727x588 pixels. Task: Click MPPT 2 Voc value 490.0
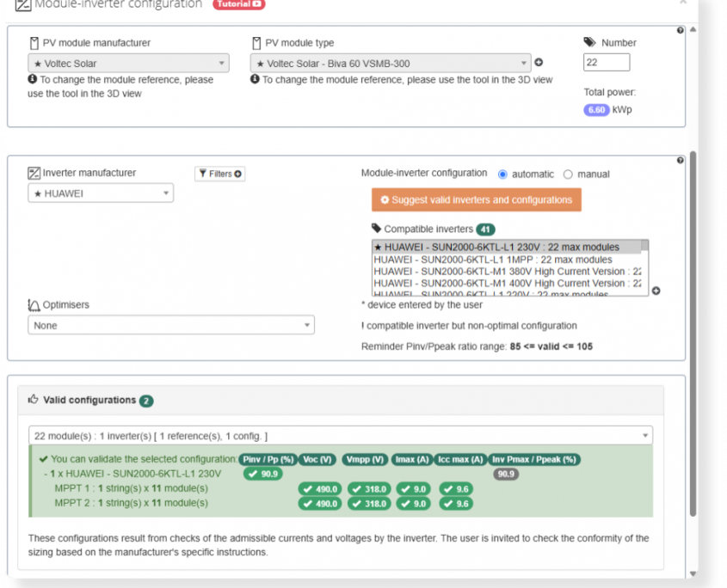pyautogui.click(x=320, y=504)
